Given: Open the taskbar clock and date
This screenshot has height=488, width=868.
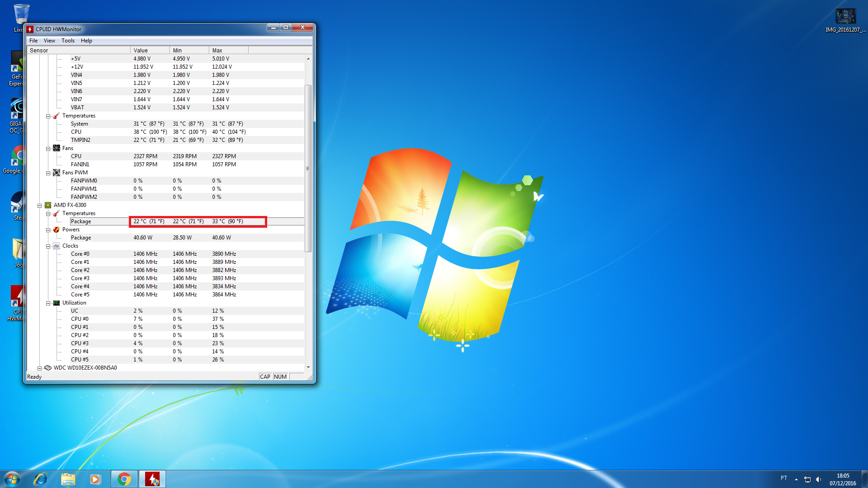Looking at the screenshot, I should pyautogui.click(x=843, y=479).
